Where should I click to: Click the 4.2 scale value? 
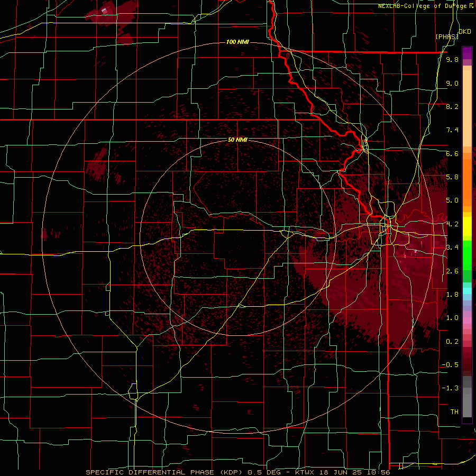coord(452,224)
